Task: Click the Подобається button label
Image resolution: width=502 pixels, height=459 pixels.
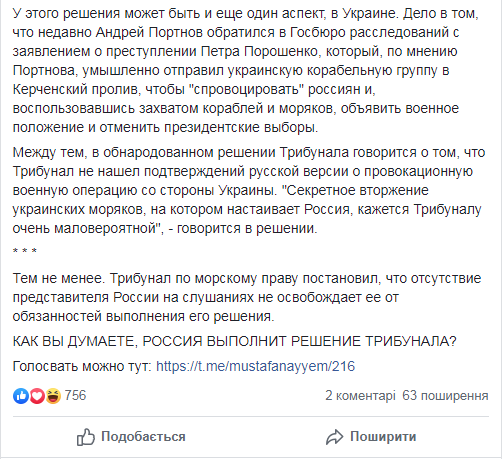Action: tap(143, 437)
